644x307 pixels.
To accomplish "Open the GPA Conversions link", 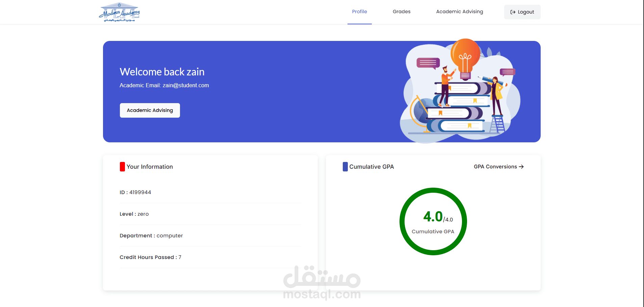I will click(499, 167).
